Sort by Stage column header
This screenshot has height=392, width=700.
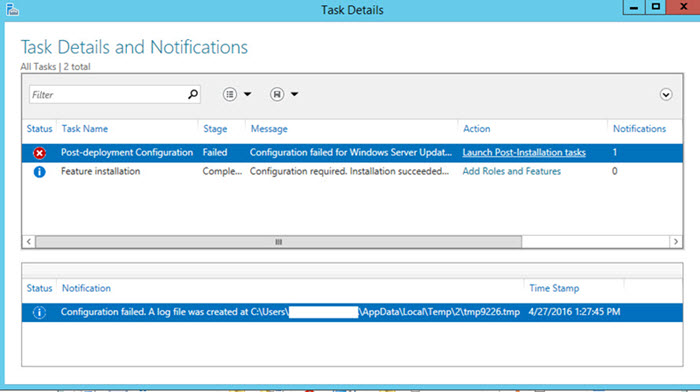pos(215,129)
